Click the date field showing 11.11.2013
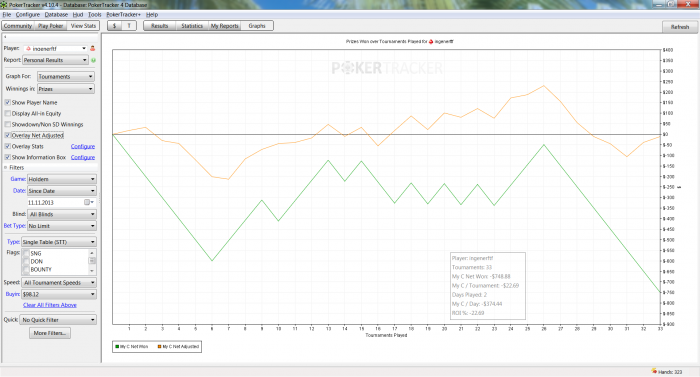 pyautogui.click(x=55, y=202)
